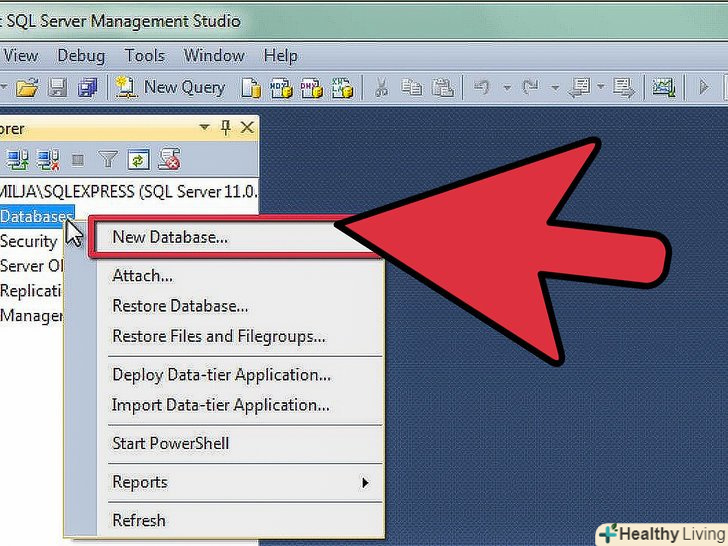Click the Save disk icon

58,87
